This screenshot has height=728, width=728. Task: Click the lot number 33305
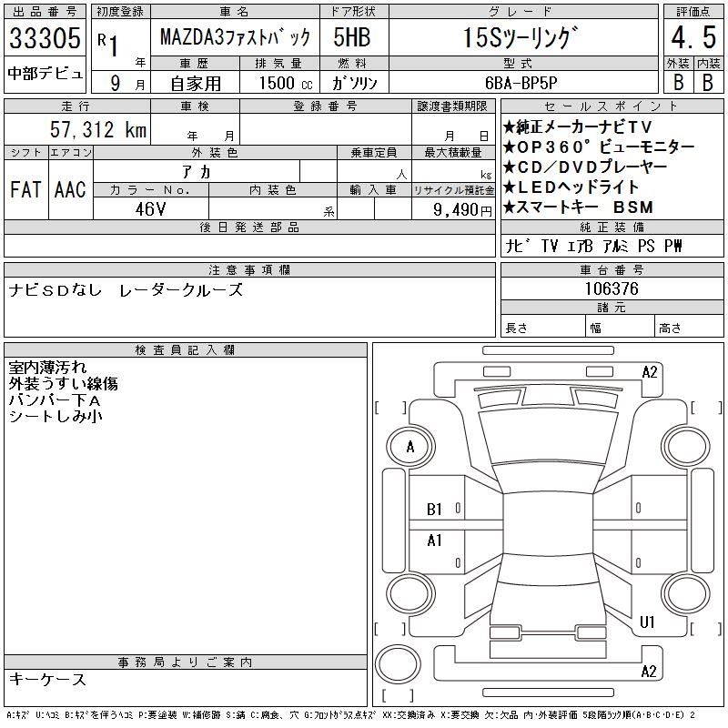[45, 37]
